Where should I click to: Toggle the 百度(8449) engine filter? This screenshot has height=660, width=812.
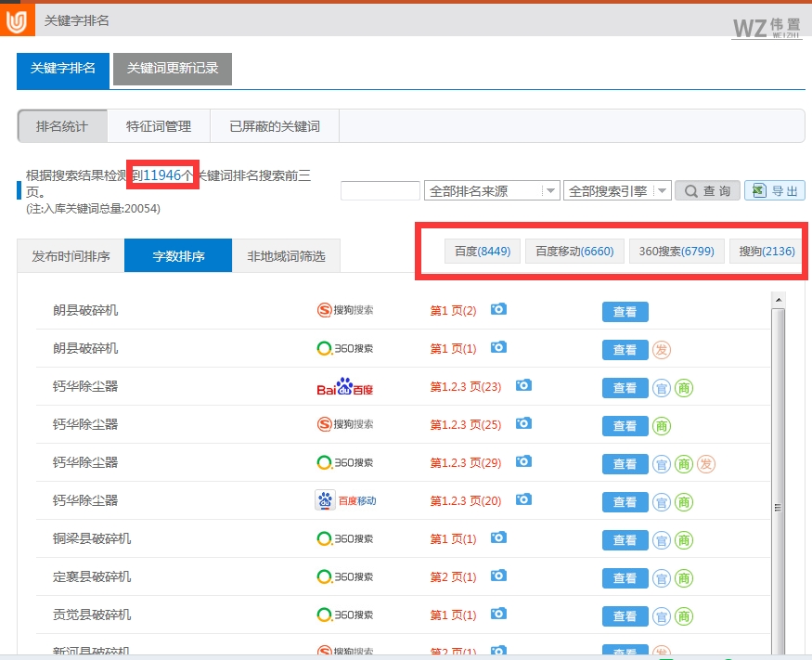(x=482, y=250)
